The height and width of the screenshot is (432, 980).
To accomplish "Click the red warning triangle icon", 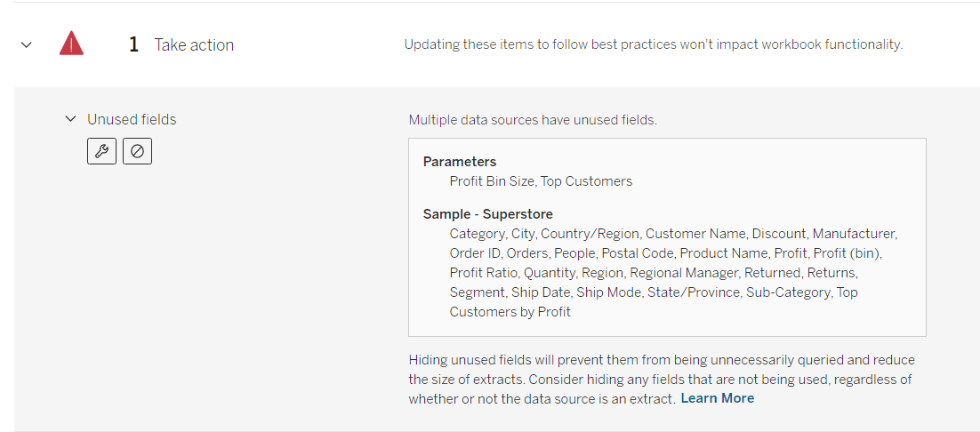I will [x=71, y=44].
